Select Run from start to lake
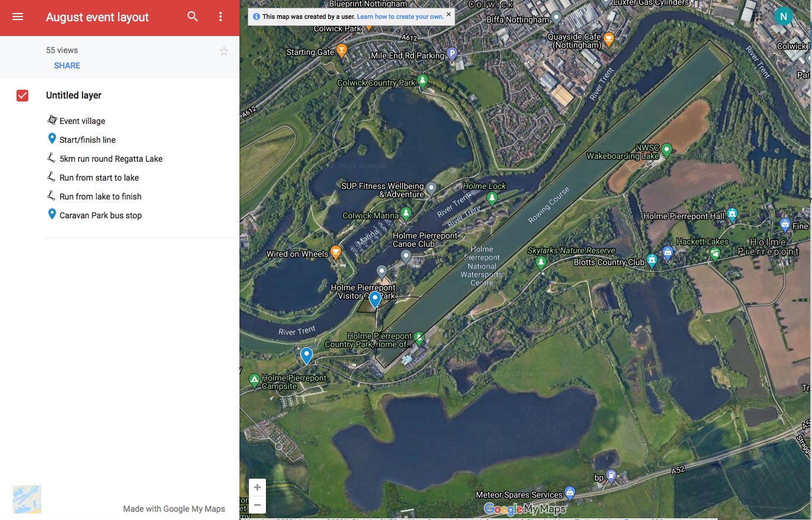 coord(99,178)
